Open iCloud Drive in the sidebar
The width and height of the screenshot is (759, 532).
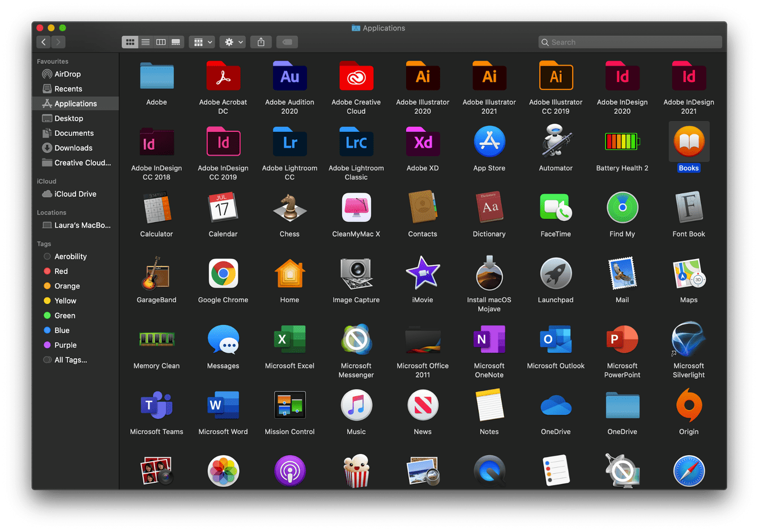pos(76,194)
